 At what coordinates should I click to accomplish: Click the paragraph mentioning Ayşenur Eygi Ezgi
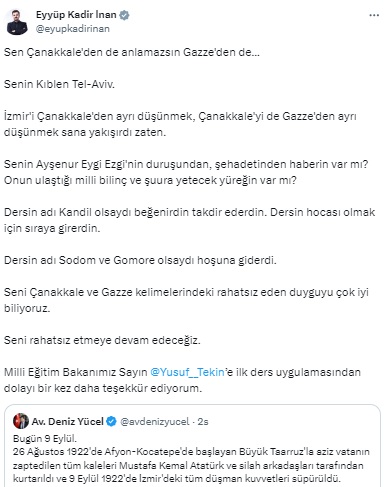point(186,172)
